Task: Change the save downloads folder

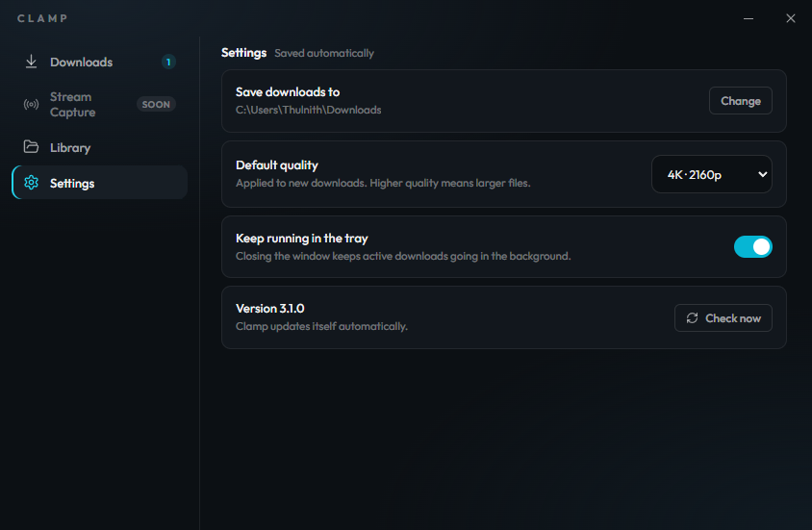Action: coord(741,101)
